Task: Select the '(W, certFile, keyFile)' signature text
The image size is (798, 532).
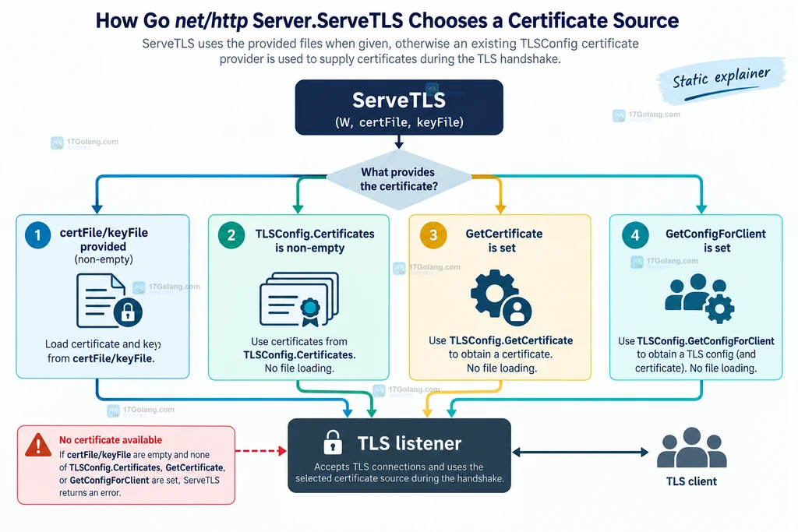Action: pyautogui.click(x=400, y=122)
